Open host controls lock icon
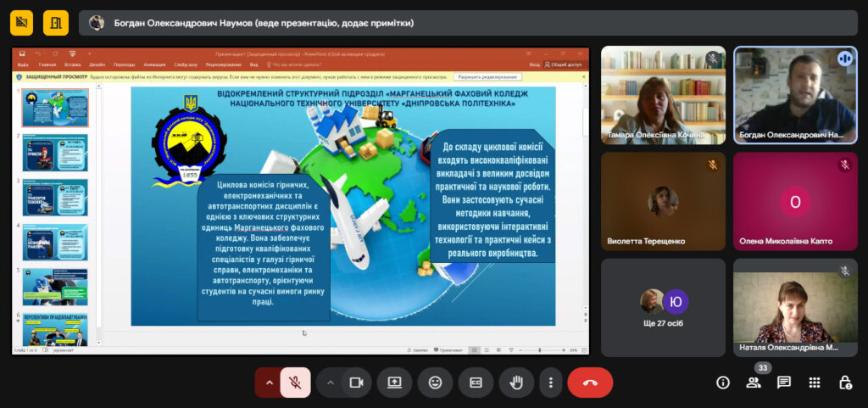Viewport: 868px width, 408px height. tap(845, 383)
